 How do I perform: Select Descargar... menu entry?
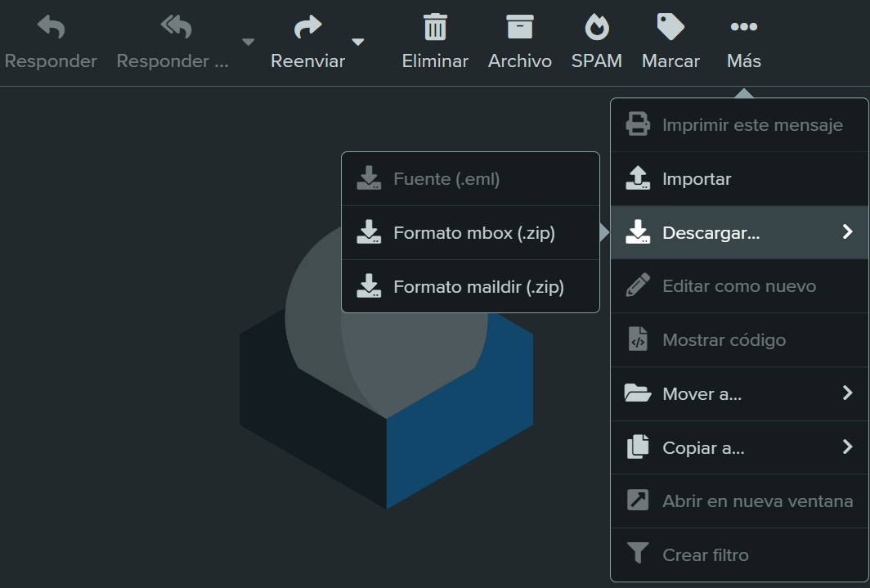click(x=740, y=232)
